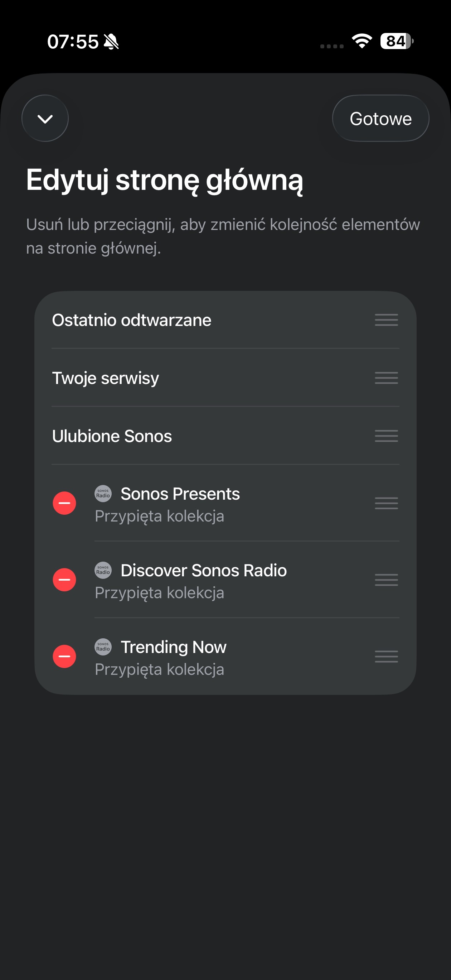Select the Twoje serwisy row
This screenshot has height=980, width=451.
[106, 378]
